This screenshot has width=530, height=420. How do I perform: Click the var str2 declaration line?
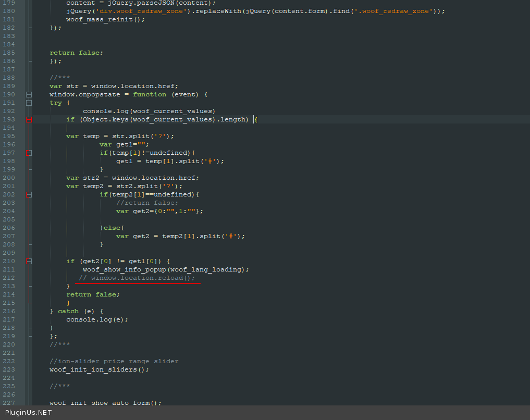pos(132,178)
